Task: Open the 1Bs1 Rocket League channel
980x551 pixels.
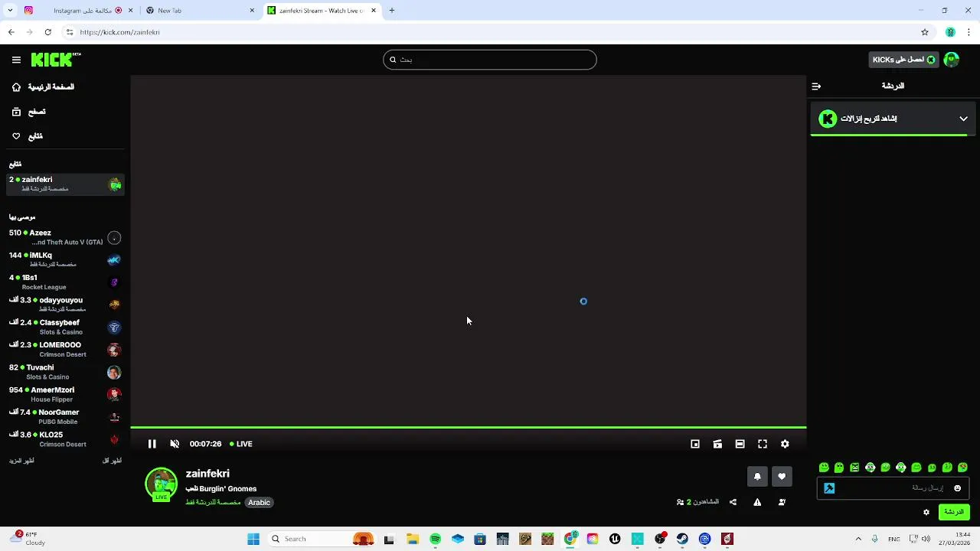Action: [x=65, y=282]
